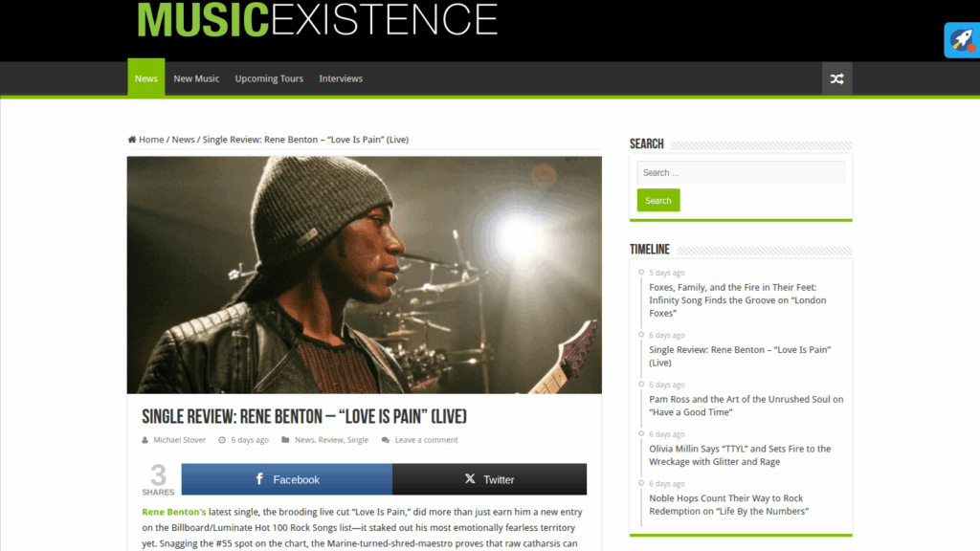Click the home icon in breadcrumb
Screen dimensions: 980x551
(132, 140)
